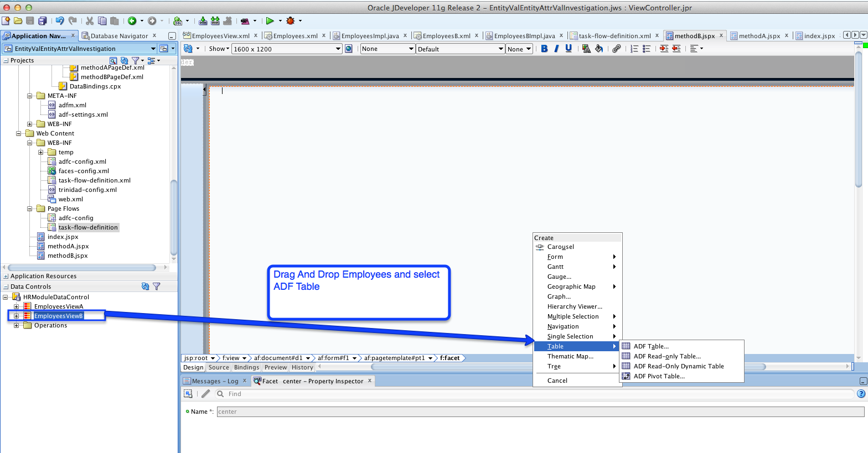Close the EmployeesView.xml editor tab
This screenshot has width=868, height=453.
(256, 35)
